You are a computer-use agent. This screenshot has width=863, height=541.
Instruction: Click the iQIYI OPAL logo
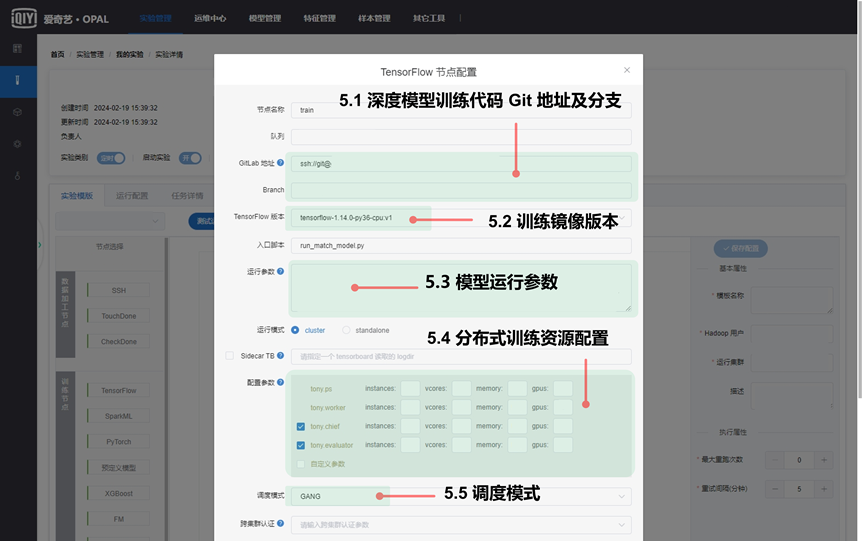pos(52,17)
